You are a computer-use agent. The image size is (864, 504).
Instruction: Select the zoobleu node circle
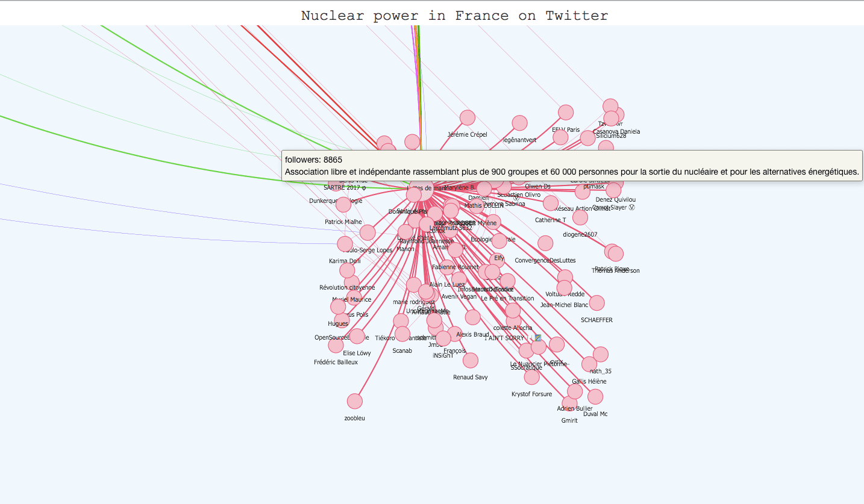point(355,401)
